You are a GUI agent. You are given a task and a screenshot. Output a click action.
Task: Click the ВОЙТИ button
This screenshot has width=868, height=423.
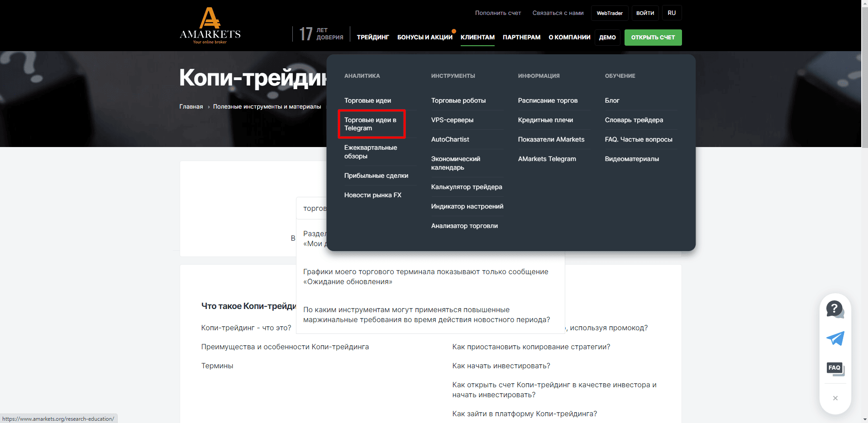[645, 13]
